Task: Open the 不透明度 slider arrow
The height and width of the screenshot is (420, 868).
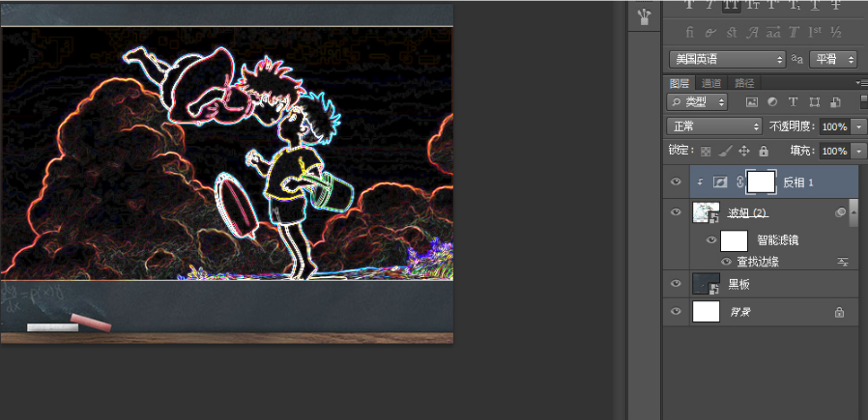Action: pyautogui.click(x=859, y=127)
